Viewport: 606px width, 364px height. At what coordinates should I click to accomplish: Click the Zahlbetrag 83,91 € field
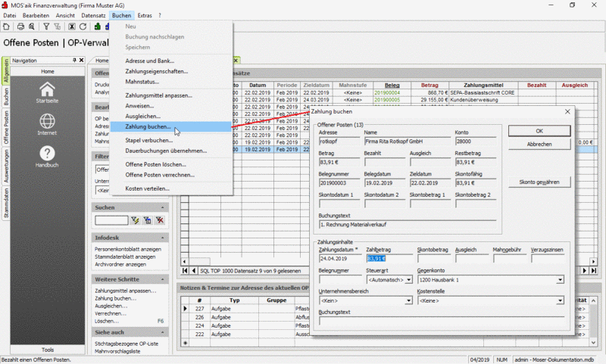pyautogui.click(x=389, y=259)
